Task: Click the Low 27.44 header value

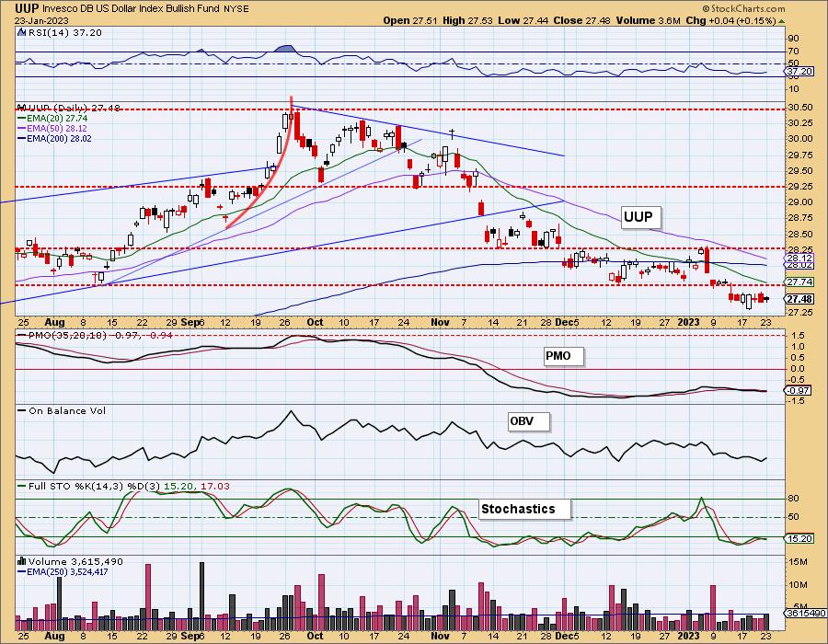Action: coord(523,21)
